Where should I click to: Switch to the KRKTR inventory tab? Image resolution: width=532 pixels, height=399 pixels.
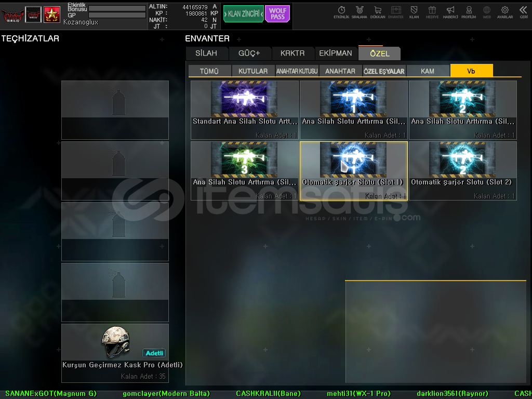(292, 54)
